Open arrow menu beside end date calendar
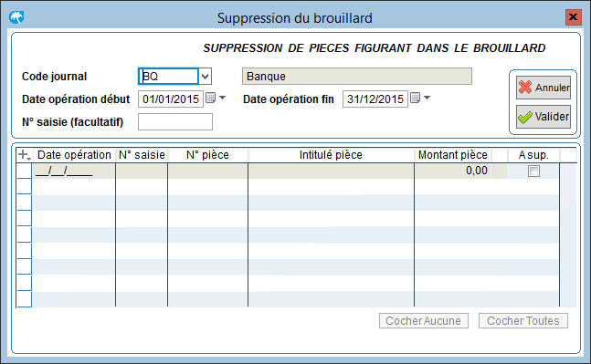This screenshot has width=591, height=364. 427,98
